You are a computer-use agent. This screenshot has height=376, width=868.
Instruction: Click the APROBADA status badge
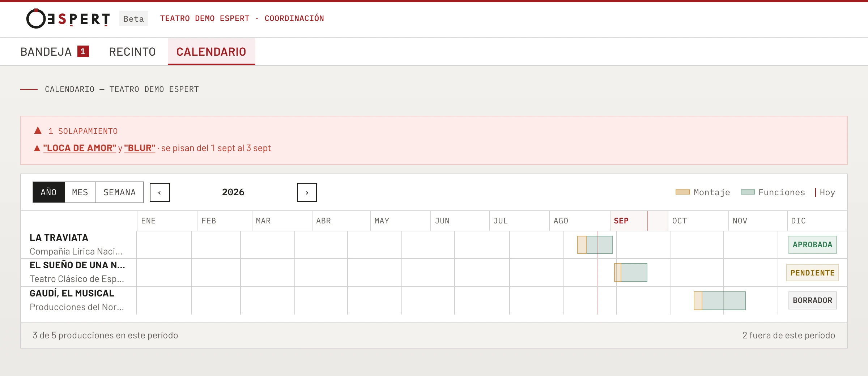coord(813,245)
